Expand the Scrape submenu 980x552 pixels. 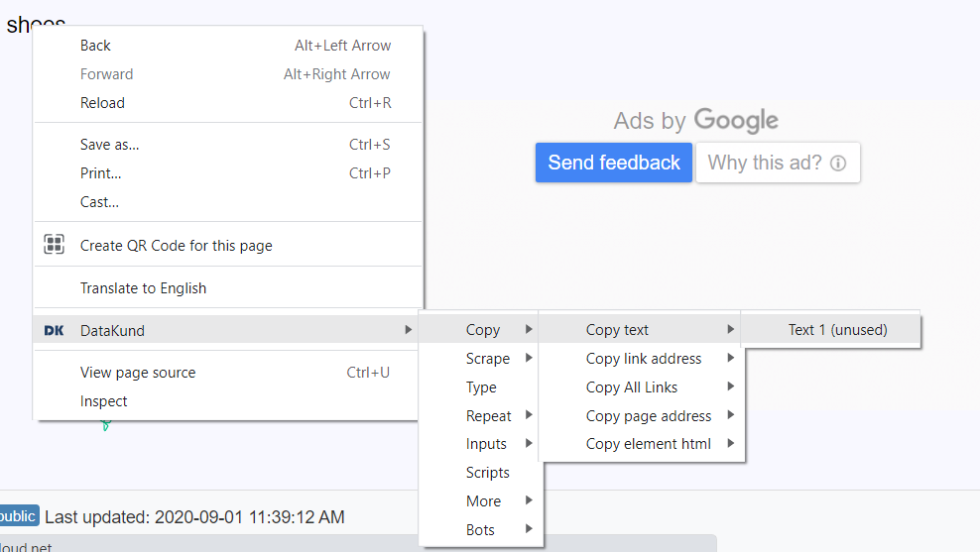point(488,359)
